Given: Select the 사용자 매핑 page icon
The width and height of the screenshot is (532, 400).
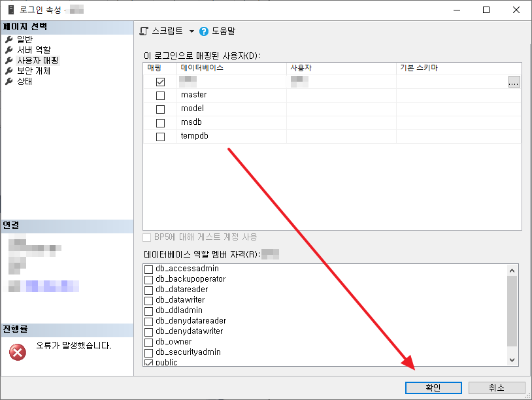Looking at the screenshot, I should click(9, 60).
